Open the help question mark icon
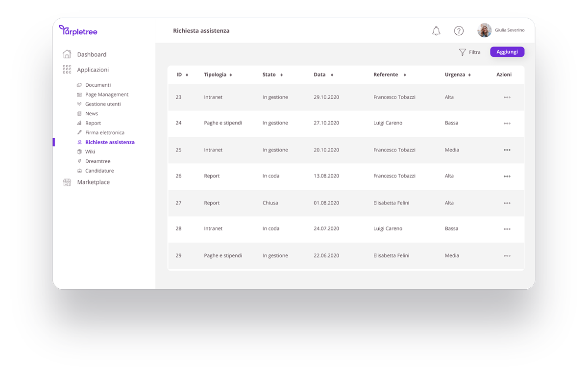 (459, 31)
